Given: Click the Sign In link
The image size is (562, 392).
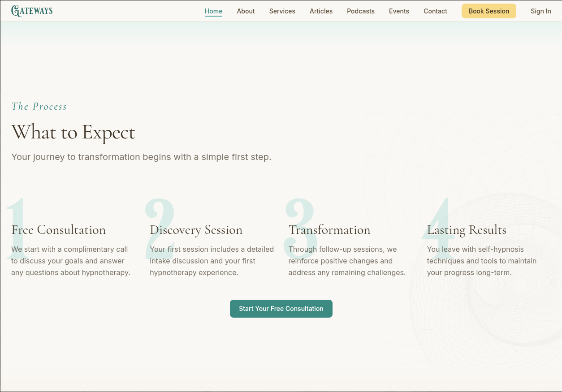Looking at the screenshot, I should [540, 11].
